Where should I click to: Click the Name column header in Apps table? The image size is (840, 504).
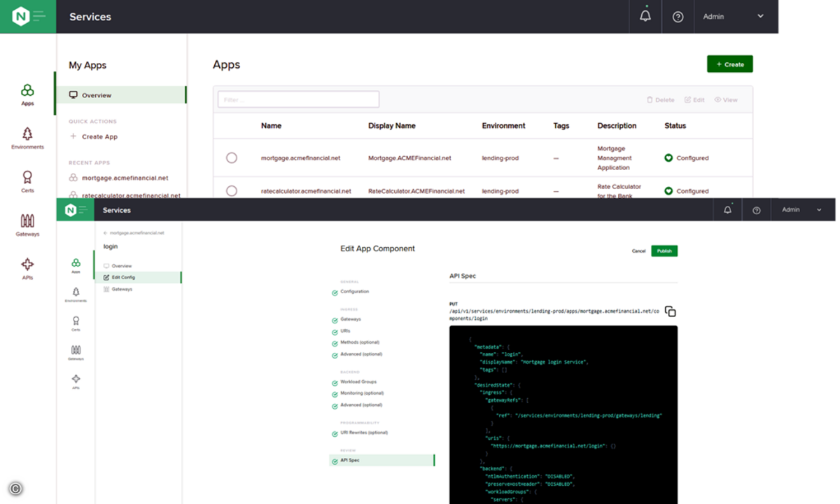pyautogui.click(x=271, y=126)
